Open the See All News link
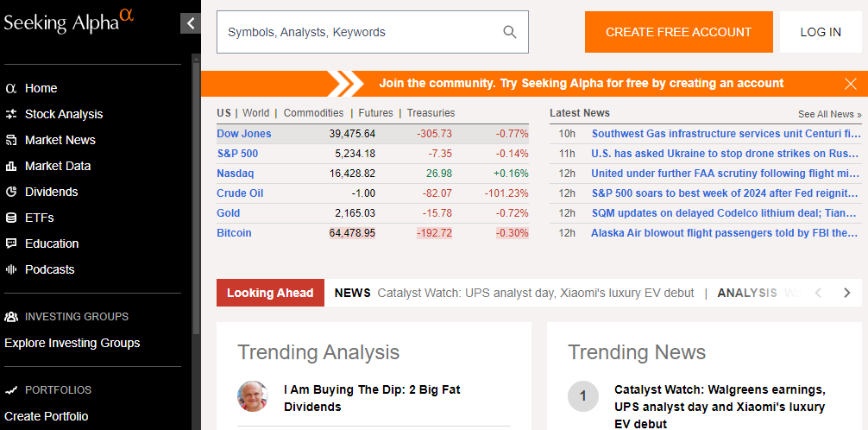 coord(829,114)
